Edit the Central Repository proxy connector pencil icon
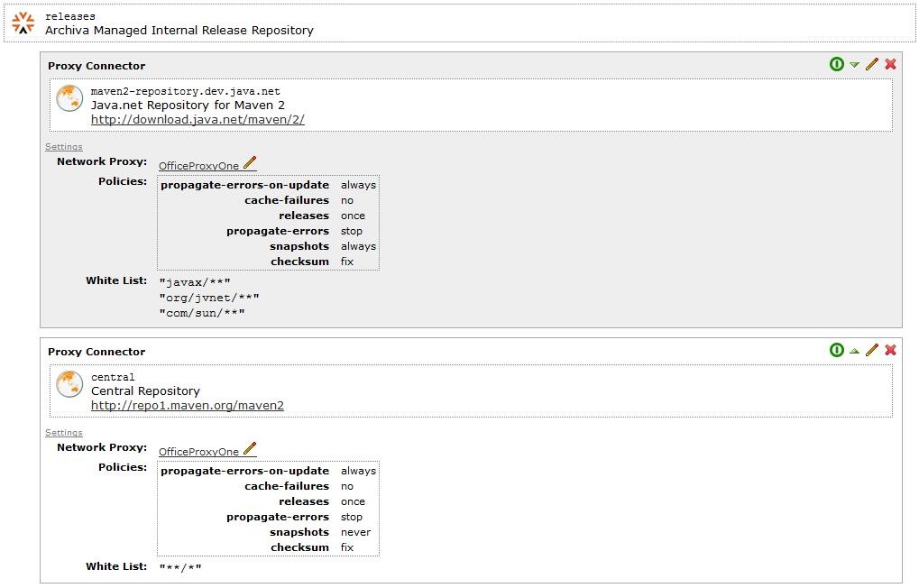This screenshot has width=919, height=588. click(872, 350)
